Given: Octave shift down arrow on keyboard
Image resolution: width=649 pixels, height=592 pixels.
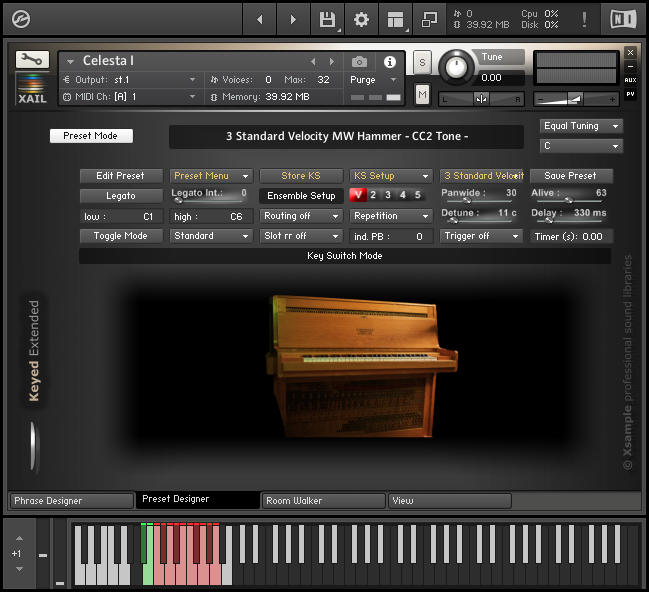Looking at the screenshot, I should (x=19, y=569).
